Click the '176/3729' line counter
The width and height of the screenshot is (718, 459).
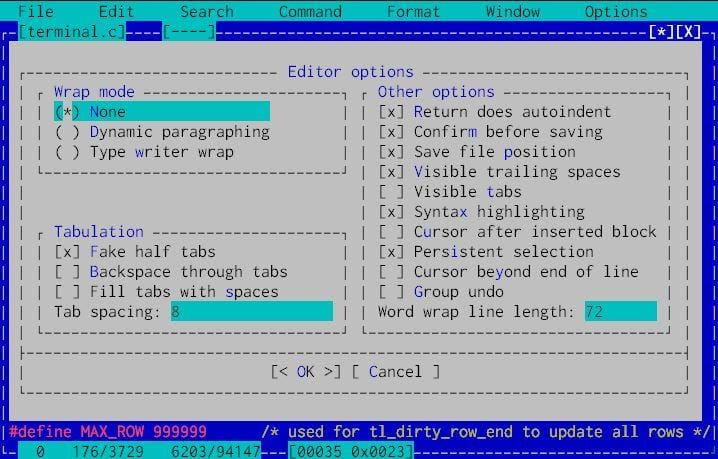tap(108, 452)
